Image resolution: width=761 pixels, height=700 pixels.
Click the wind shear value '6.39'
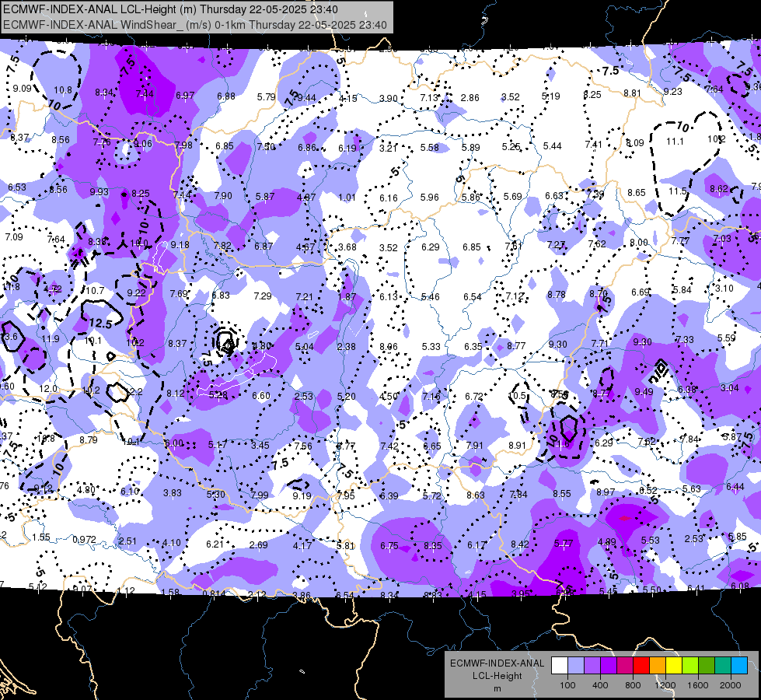[389, 495]
